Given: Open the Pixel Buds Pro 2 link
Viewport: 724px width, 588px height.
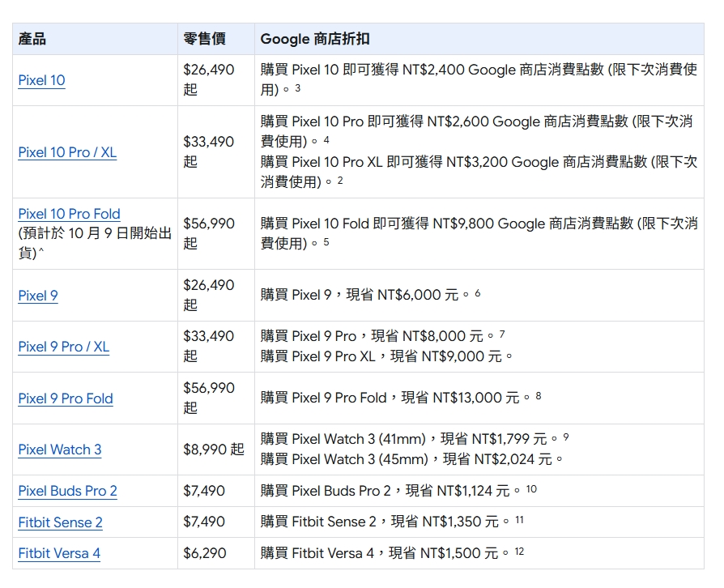Looking at the screenshot, I should [x=67, y=491].
